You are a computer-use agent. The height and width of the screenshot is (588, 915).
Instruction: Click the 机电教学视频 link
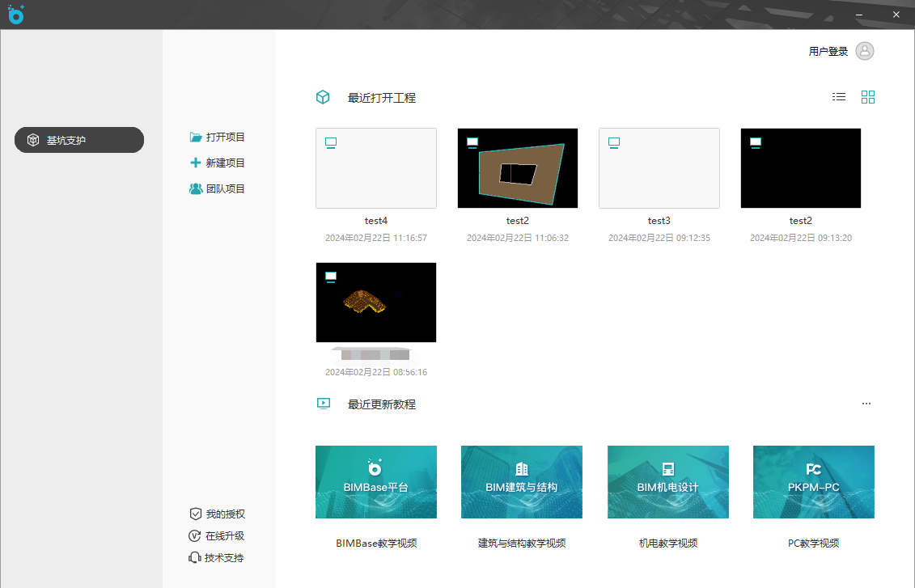tap(668, 544)
